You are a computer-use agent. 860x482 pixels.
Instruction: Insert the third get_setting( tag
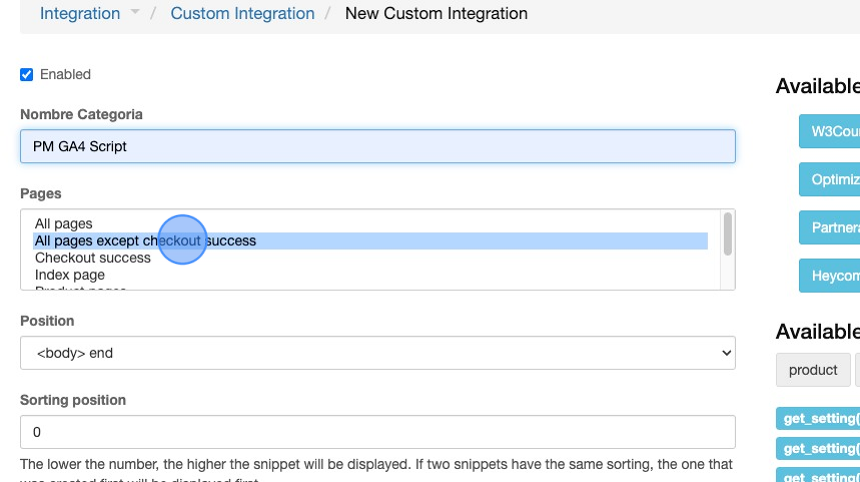coord(820,475)
